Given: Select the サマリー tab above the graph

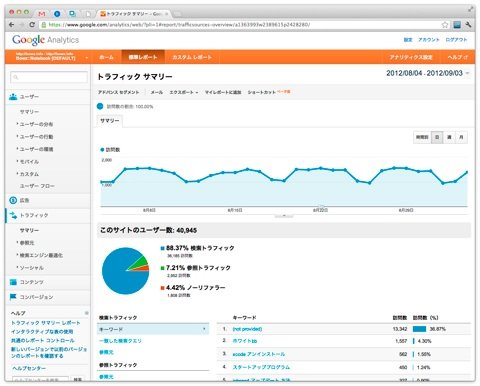Looking at the screenshot, I should (x=110, y=121).
